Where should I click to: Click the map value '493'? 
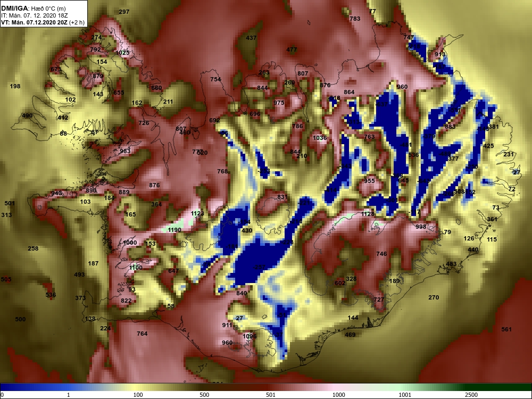point(79,275)
